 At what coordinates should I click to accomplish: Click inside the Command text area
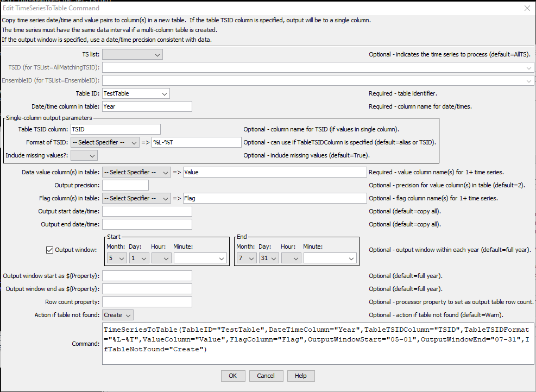tap(318, 344)
